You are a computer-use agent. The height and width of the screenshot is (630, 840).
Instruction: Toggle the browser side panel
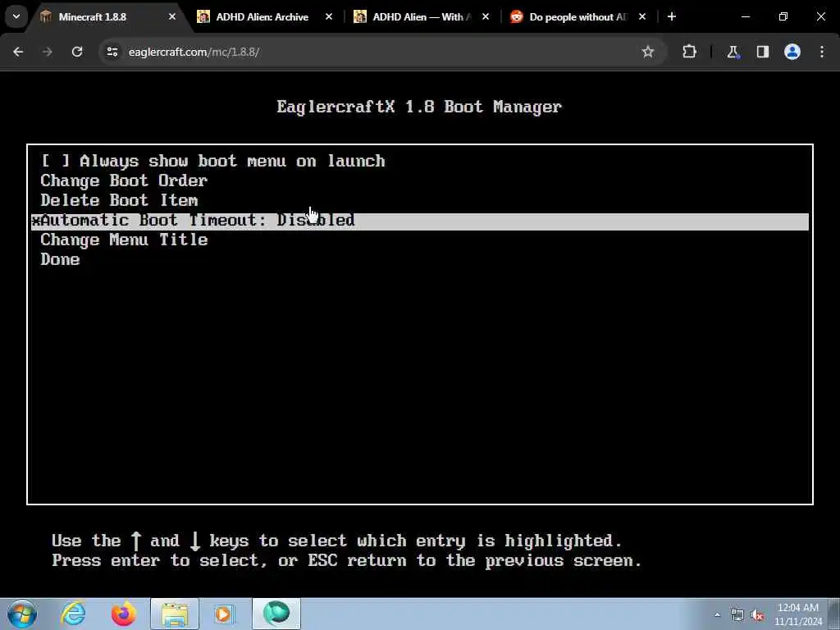[x=763, y=52]
